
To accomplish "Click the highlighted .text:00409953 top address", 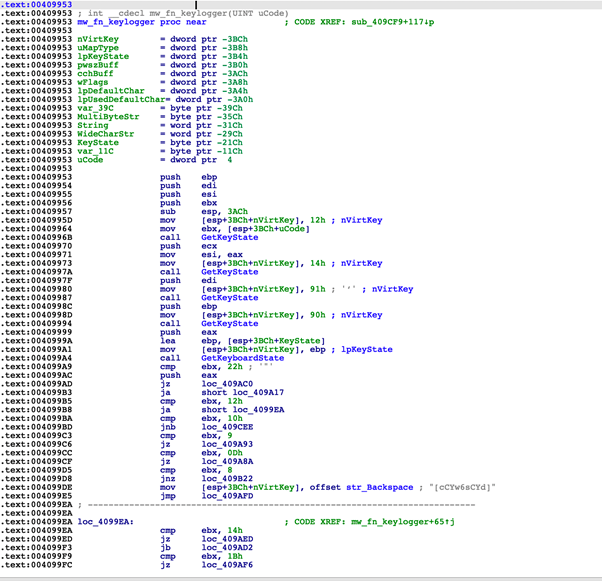I will pos(36,5).
